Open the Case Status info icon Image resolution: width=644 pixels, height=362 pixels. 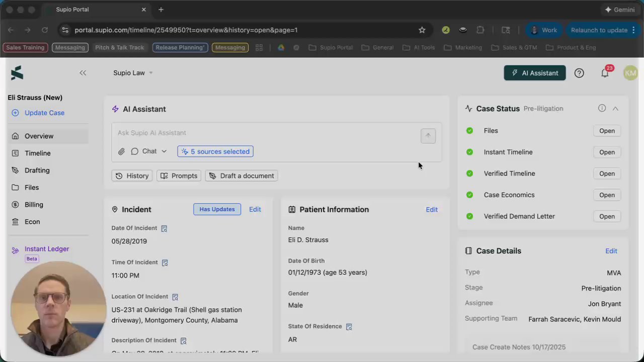coord(602,108)
